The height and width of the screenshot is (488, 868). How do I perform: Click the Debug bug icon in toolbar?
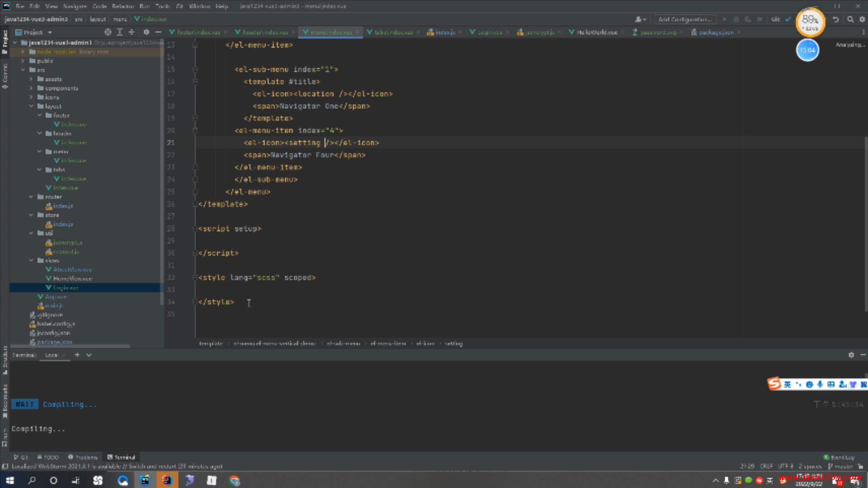736,19
